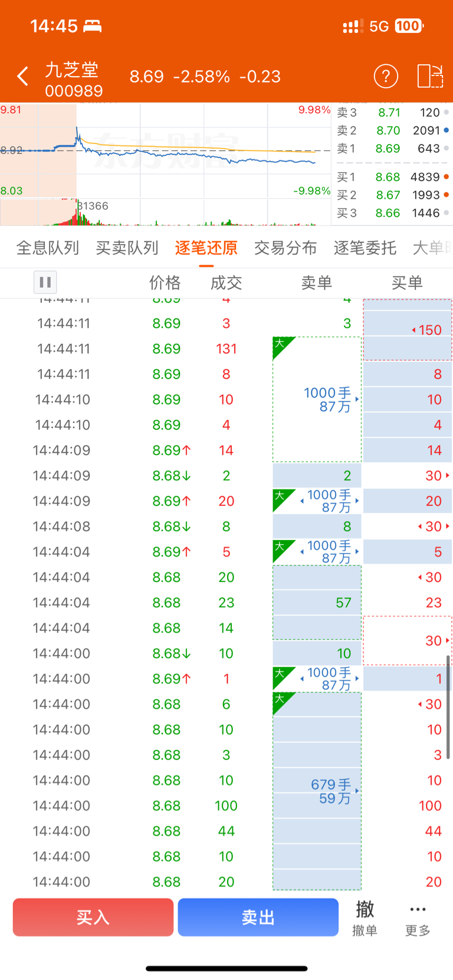
Task: Tap the trade row with volume 44
Action: tap(226, 831)
